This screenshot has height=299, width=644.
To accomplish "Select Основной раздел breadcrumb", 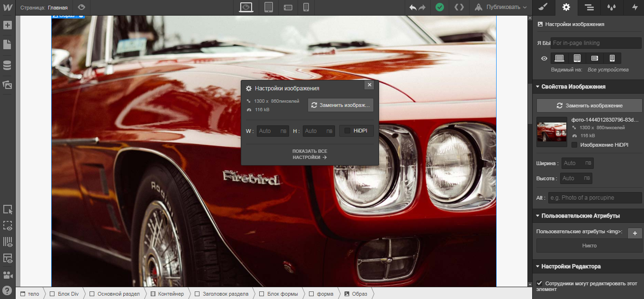I will pos(114,294).
